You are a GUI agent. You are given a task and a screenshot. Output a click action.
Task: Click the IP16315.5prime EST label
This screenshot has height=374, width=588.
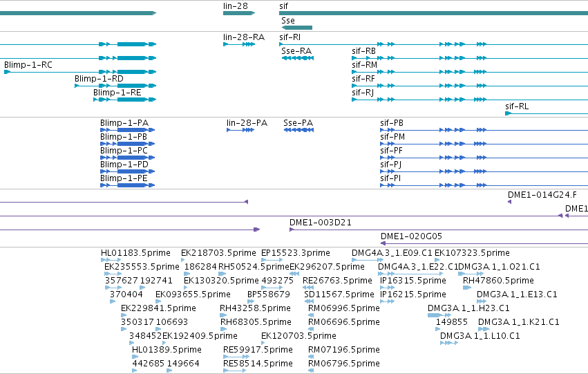coord(413,281)
